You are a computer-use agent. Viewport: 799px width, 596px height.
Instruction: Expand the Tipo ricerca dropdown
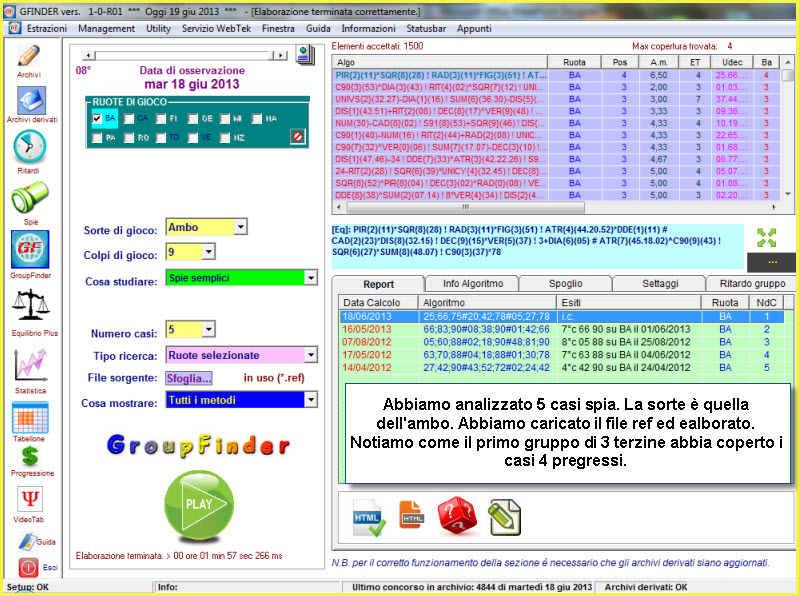(310, 355)
